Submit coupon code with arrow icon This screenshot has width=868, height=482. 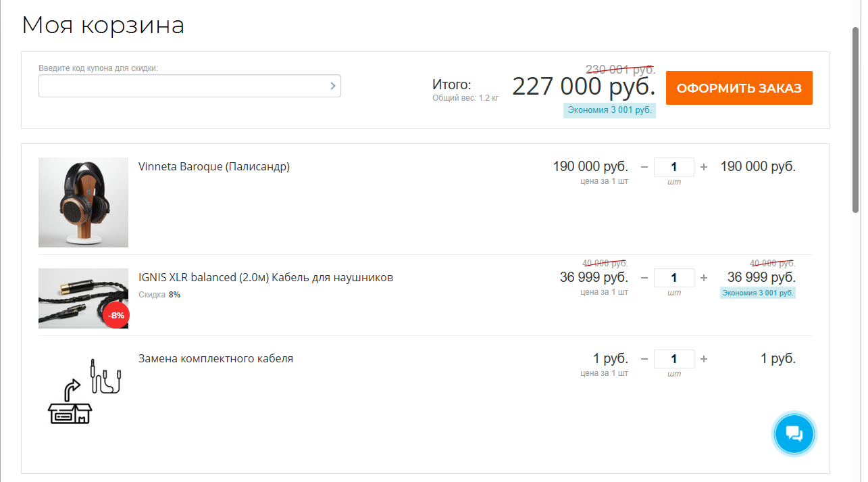point(332,86)
